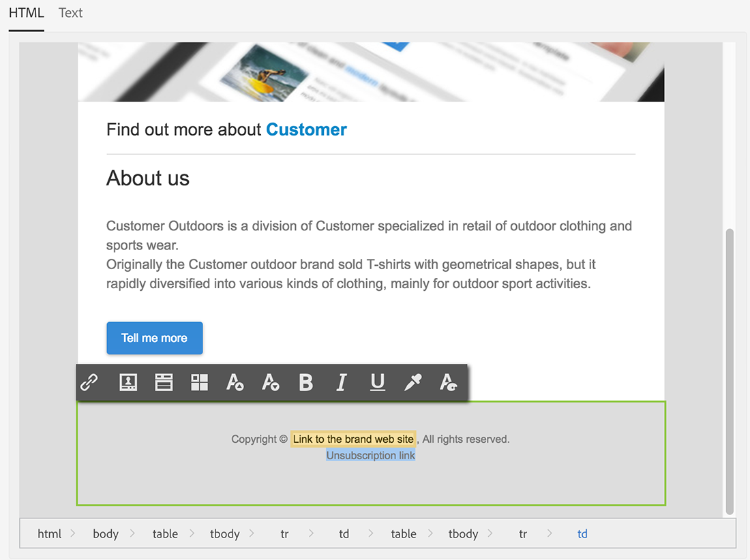Click the Unsubscription link
The width and height of the screenshot is (750, 560).
coord(370,455)
